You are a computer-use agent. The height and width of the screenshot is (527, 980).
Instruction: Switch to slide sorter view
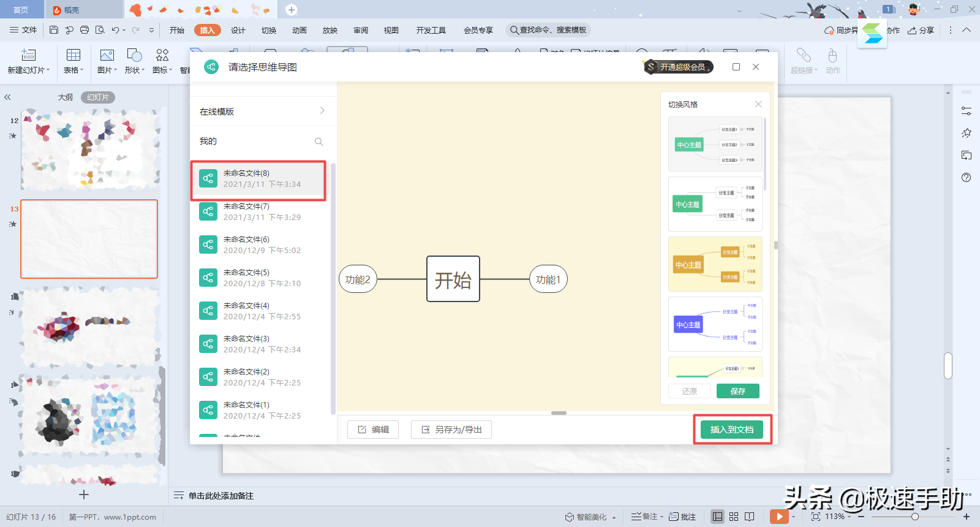point(734,517)
